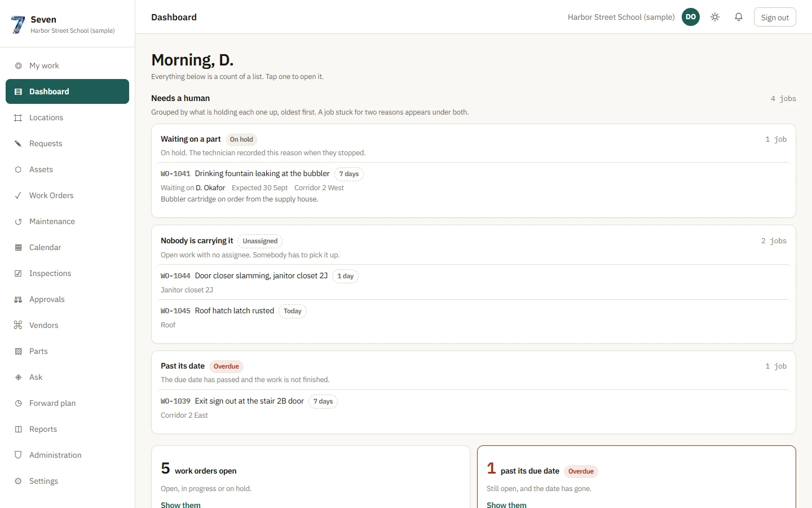Click the 4 jobs count text
Image resolution: width=812 pixels, height=508 pixels.
[783, 99]
